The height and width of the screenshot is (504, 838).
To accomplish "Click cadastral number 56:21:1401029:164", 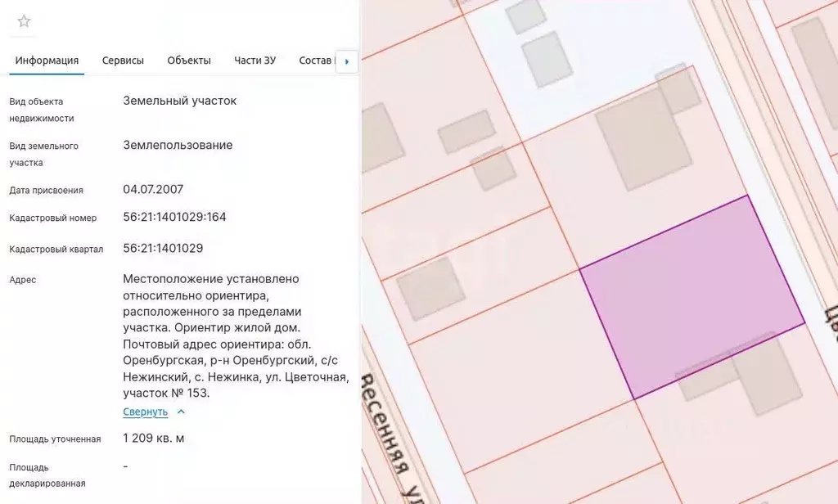I will pos(174,217).
